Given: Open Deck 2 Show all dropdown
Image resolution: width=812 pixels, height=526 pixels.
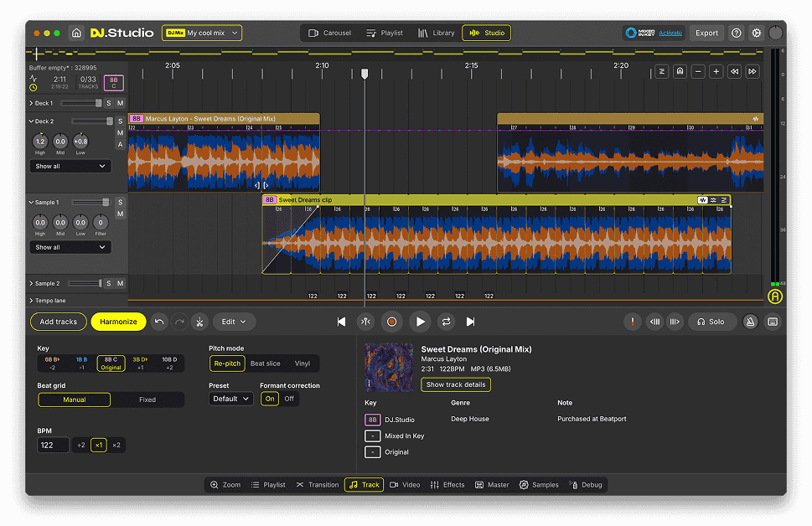Looking at the screenshot, I should tap(70, 166).
